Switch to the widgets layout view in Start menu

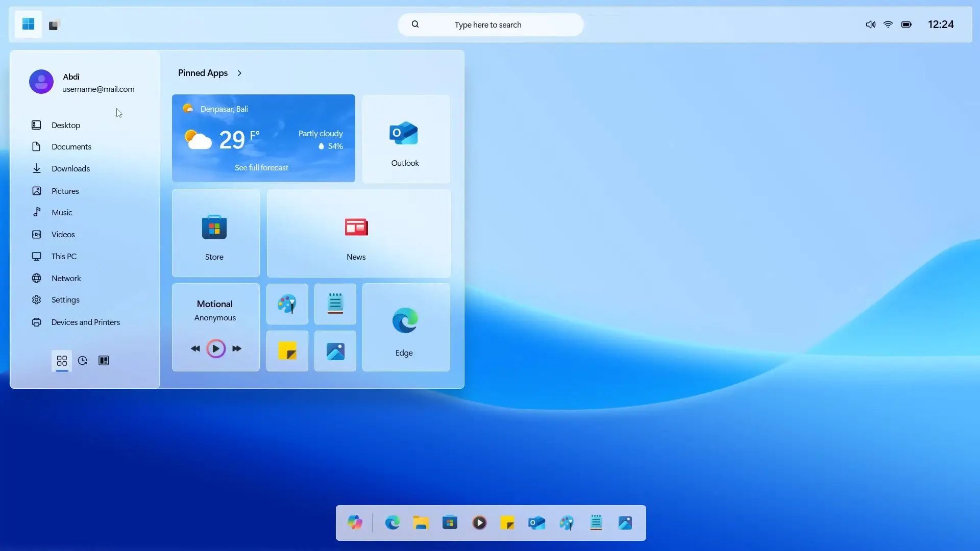pyautogui.click(x=104, y=361)
